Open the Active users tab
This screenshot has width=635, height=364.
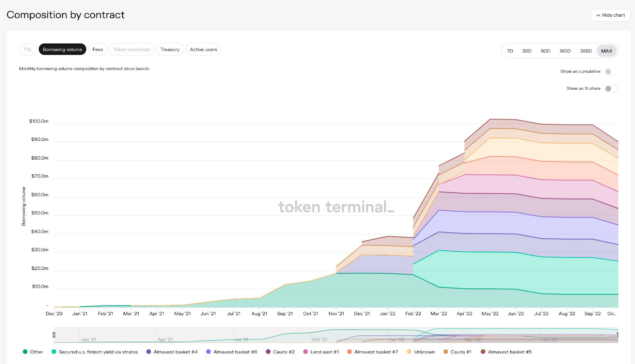(x=203, y=50)
